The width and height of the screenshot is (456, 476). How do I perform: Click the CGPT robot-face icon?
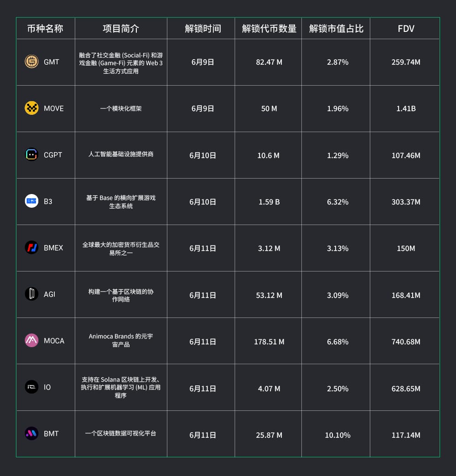[31, 154]
